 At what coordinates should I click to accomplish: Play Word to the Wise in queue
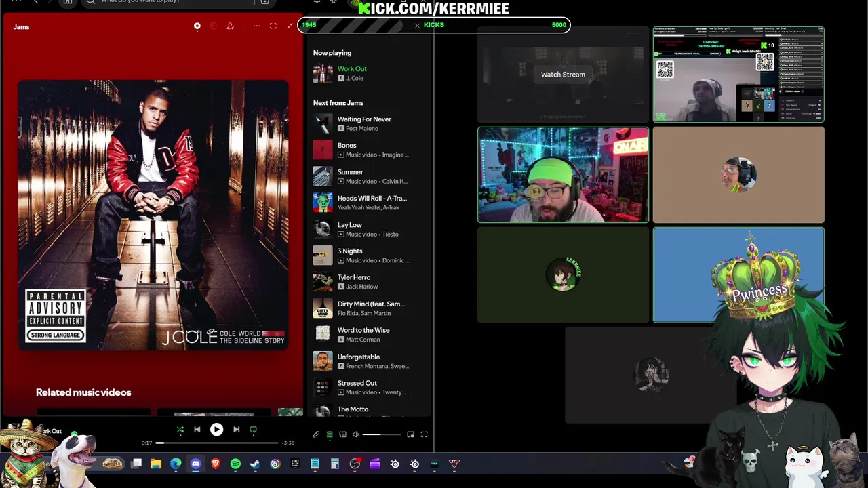[363, 331]
